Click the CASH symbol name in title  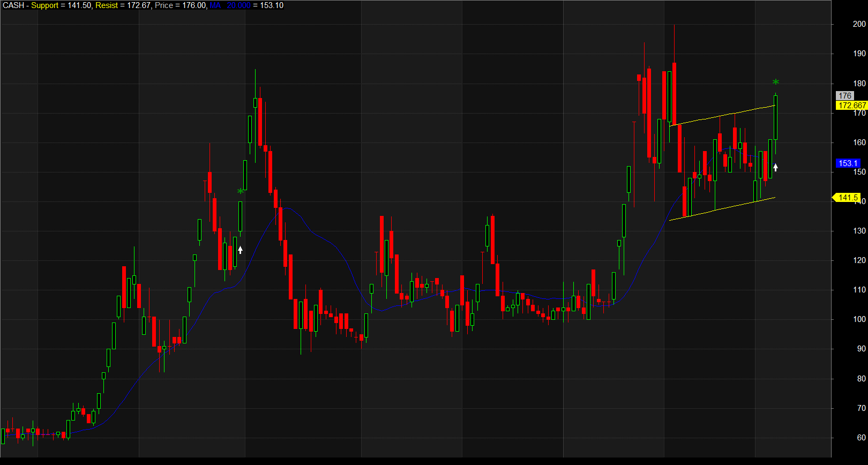coord(13,5)
